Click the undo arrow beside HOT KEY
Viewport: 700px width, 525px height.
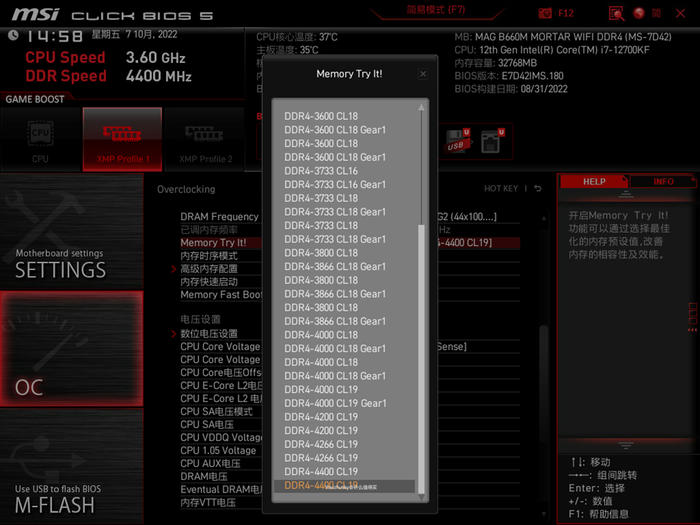click(x=538, y=188)
